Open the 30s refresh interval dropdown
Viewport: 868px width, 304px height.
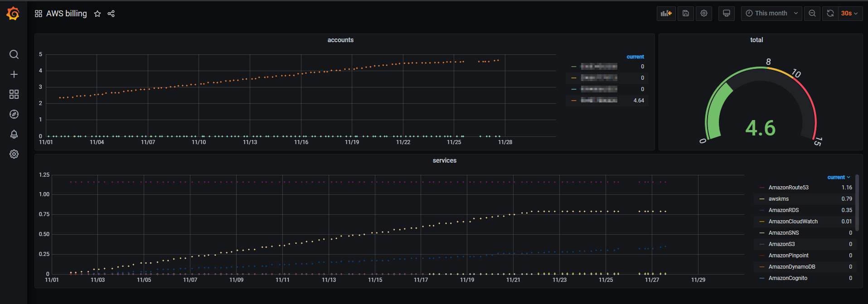coord(850,13)
